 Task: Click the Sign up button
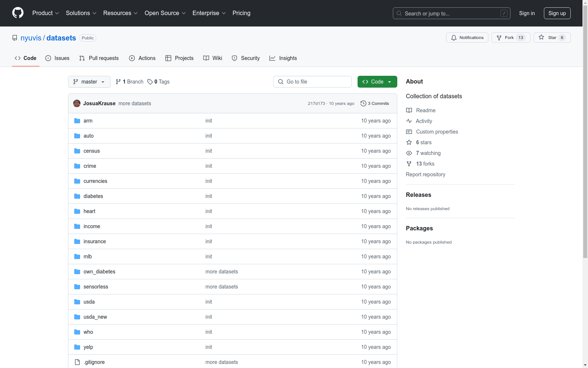[x=557, y=13]
